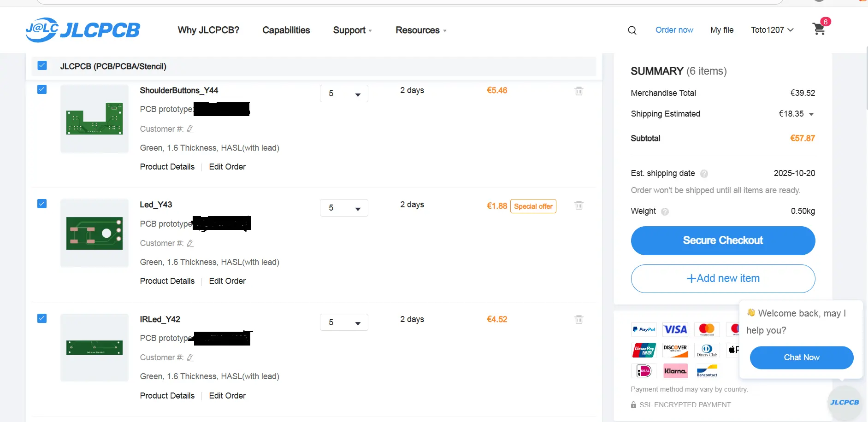Screen dimensions: 868x422
Task: Delete the Led_Y43 item with trash icon
Action: 579,205
